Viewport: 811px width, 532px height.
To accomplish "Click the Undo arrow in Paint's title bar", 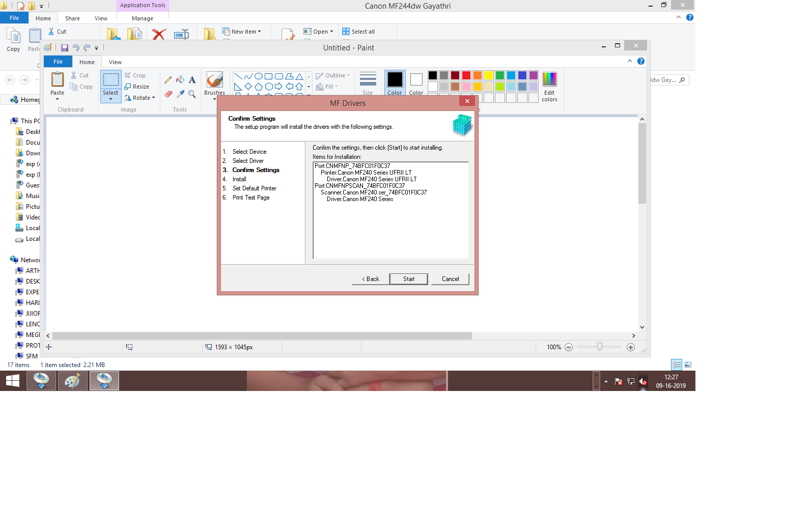I will click(x=76, y=48).
